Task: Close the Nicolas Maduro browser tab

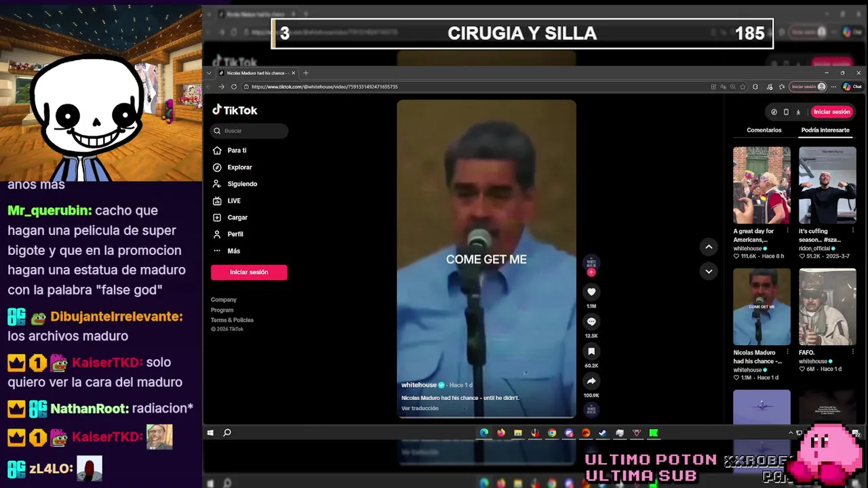Action: [294, 73]
